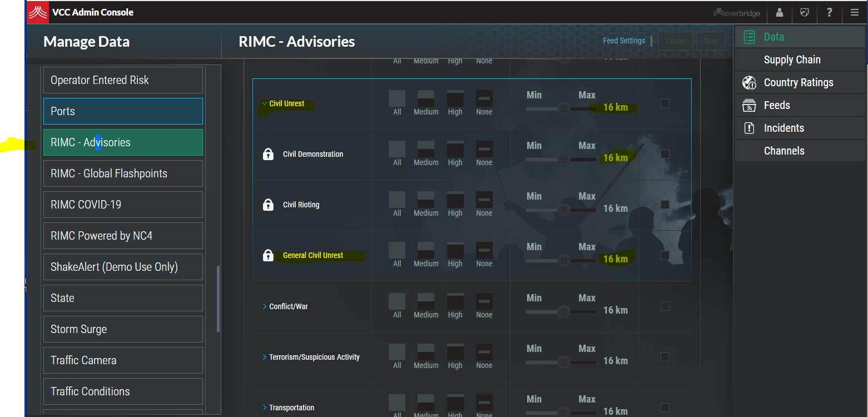Tick the checkbox in the Civil Unrest row
The image size is (868, 417).
coord(664,103)
